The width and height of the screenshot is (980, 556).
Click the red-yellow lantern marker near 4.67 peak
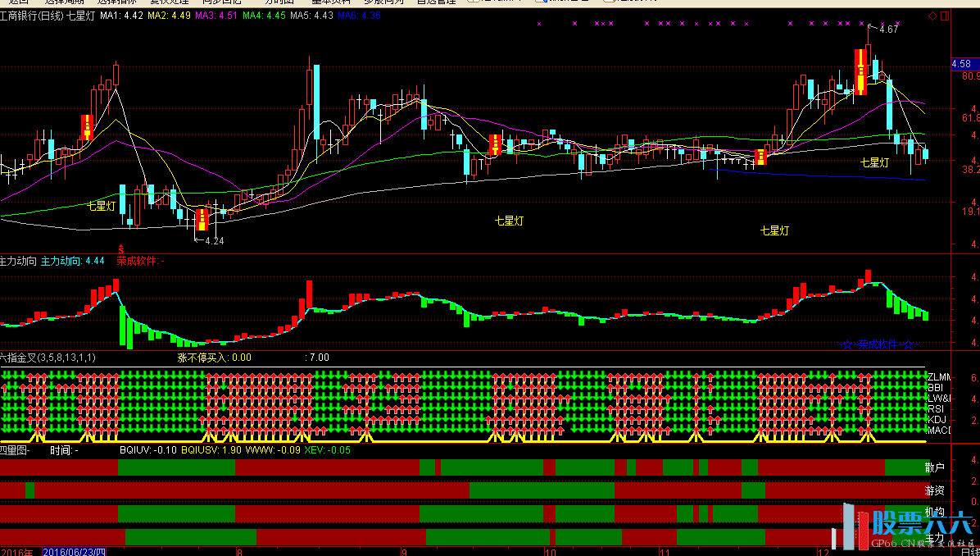coord(860,71)
